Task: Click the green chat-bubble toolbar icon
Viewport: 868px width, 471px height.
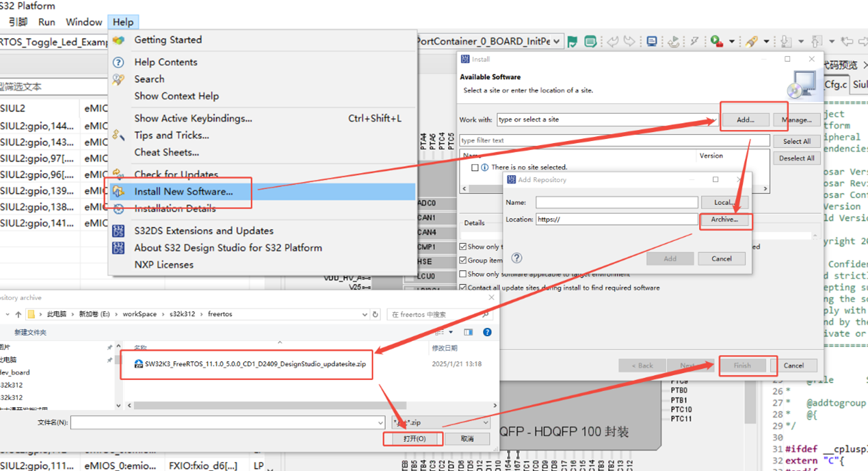Action: [x=590, y=42]
